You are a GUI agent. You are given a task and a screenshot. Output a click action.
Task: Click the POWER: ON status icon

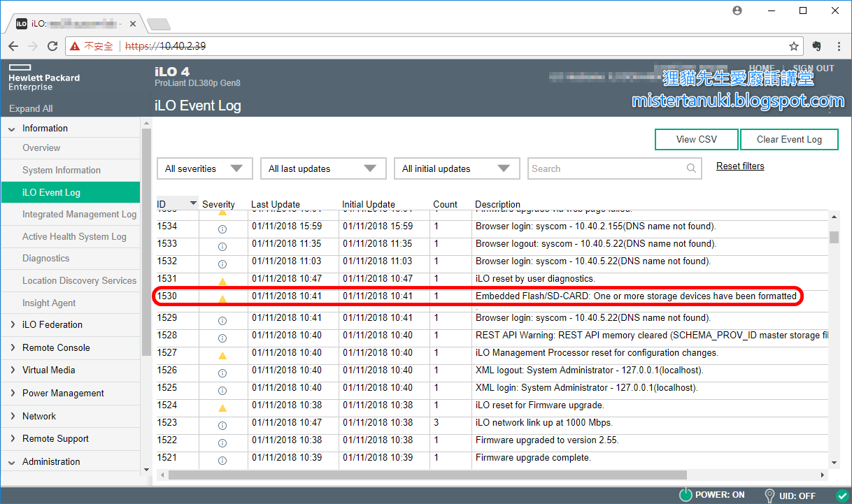[686, 495]
